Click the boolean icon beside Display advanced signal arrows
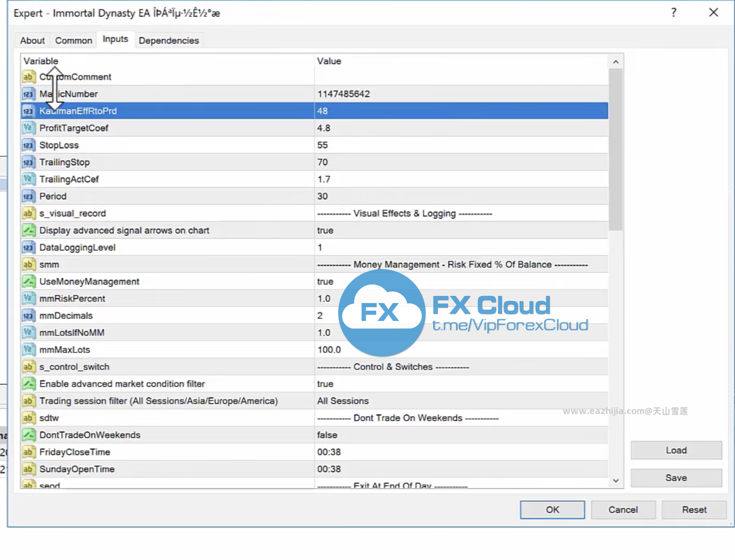 pos(28,231)
